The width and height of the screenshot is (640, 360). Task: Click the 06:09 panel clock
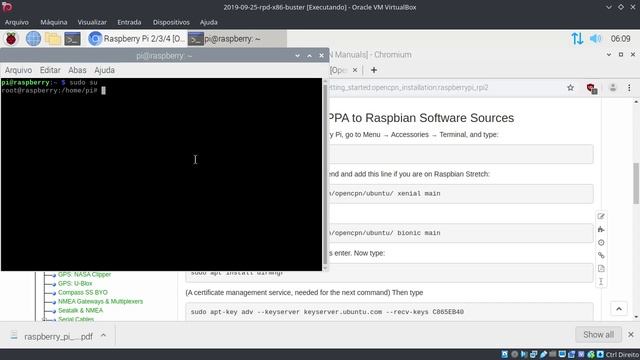[x=620, y=39]
